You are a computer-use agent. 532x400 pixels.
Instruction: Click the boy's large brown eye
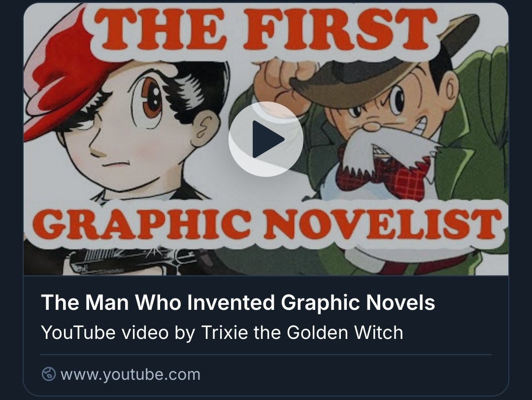(151, 99)
